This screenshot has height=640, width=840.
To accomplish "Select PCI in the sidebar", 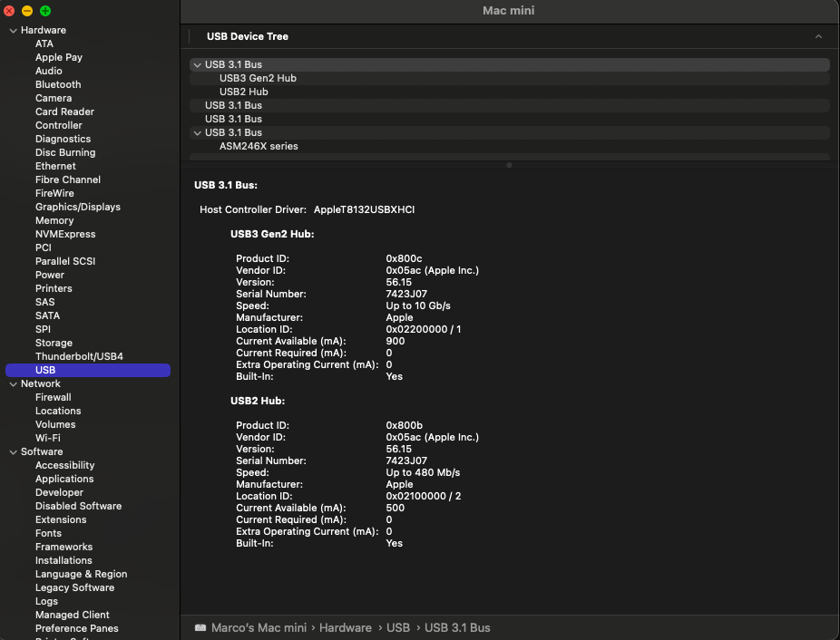I will 44,247.
